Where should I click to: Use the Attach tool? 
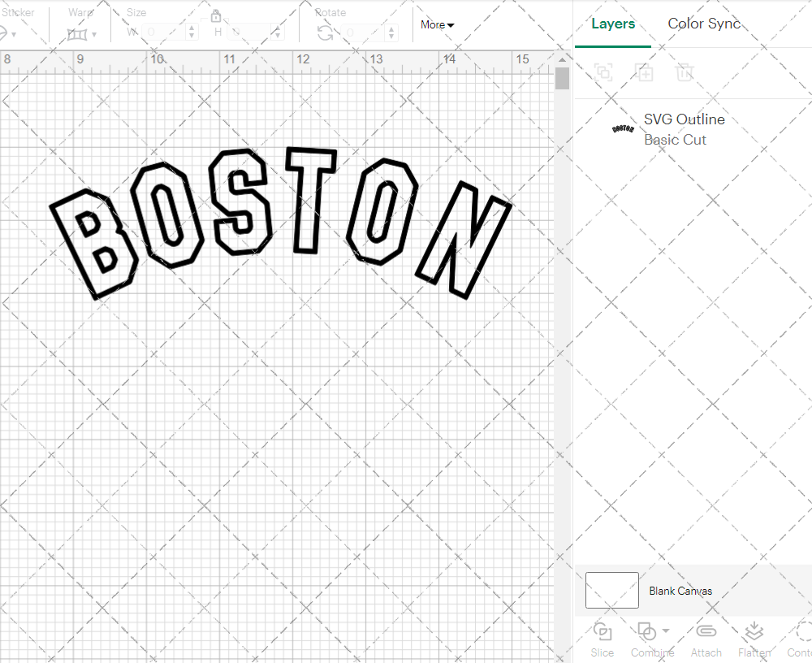click(x=706, y=632)
